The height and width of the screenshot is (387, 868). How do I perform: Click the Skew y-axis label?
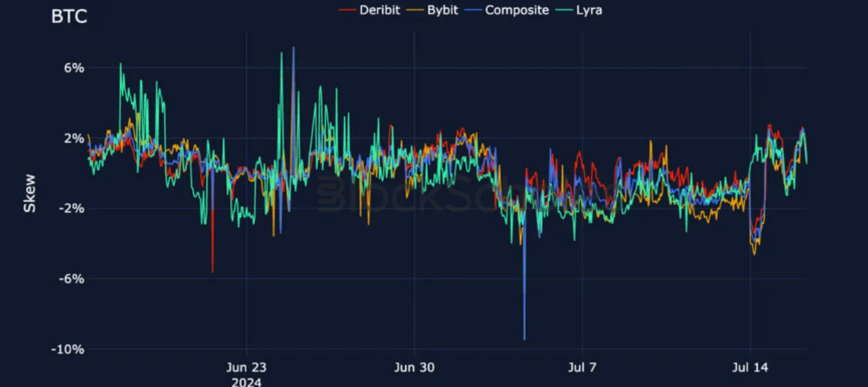29,193
